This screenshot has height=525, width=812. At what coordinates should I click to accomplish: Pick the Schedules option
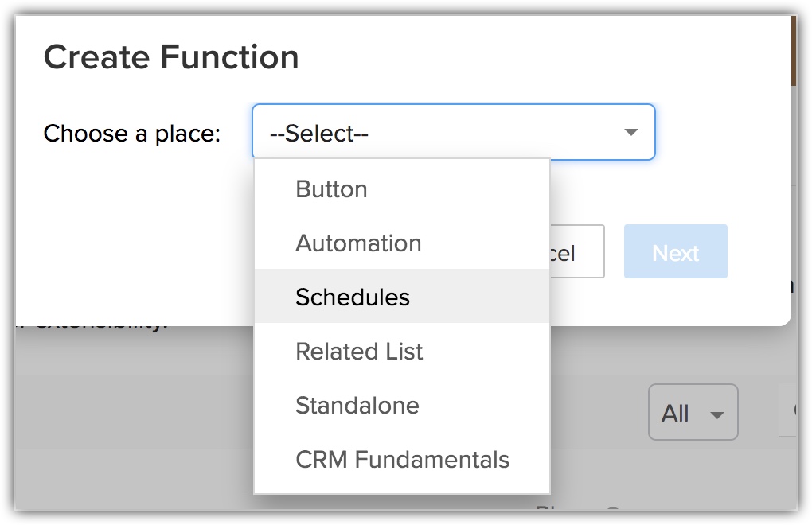tap(402, 297)
